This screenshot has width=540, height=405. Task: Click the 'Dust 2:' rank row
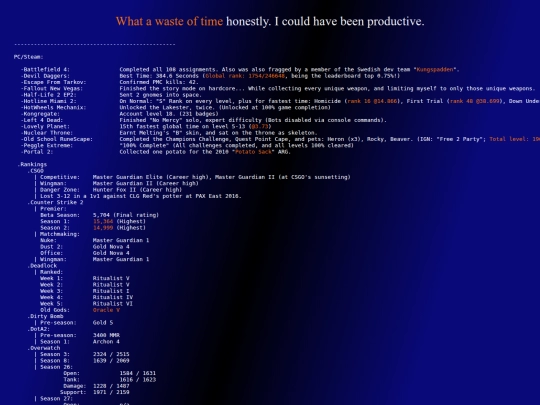click(85, 247)
